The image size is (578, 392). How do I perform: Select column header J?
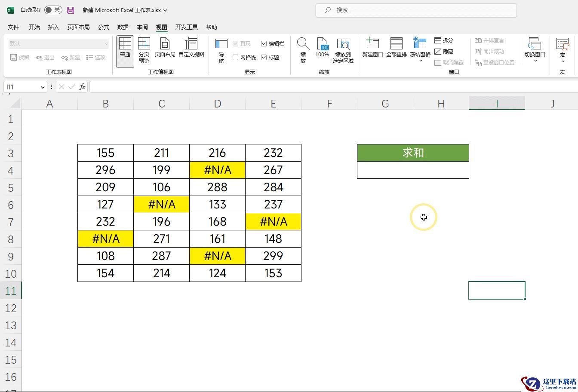click(x=553, y=104)
